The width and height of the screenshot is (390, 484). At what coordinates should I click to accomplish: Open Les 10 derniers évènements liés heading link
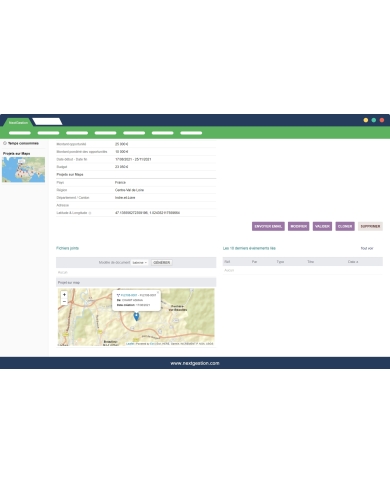[x=249, y=248]
